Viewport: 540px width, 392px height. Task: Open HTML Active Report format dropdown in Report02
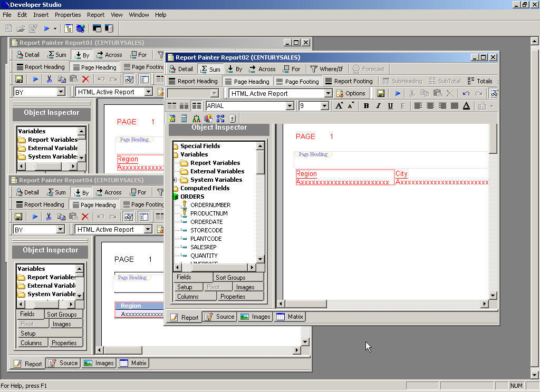[328, 93]
